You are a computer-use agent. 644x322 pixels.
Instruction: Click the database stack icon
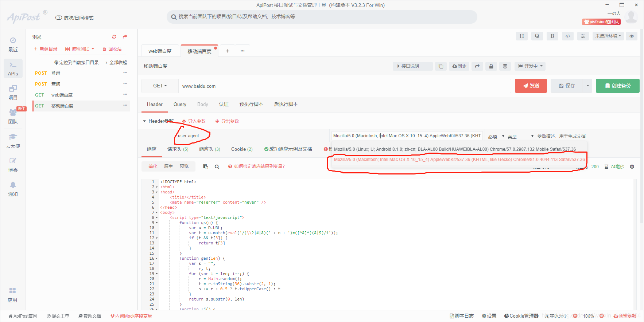(505, 66)
